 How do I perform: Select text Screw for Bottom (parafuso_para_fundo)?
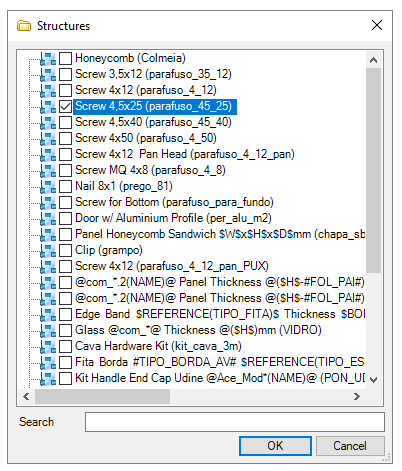coord(174,202)
